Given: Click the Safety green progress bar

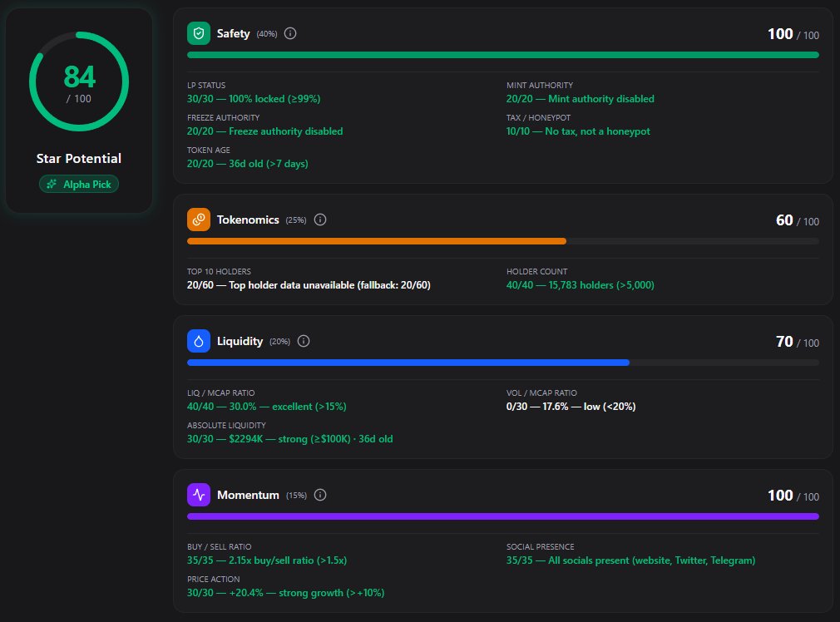Looking at the screenshot, I should pyautogui.click(x=502, y=55).
